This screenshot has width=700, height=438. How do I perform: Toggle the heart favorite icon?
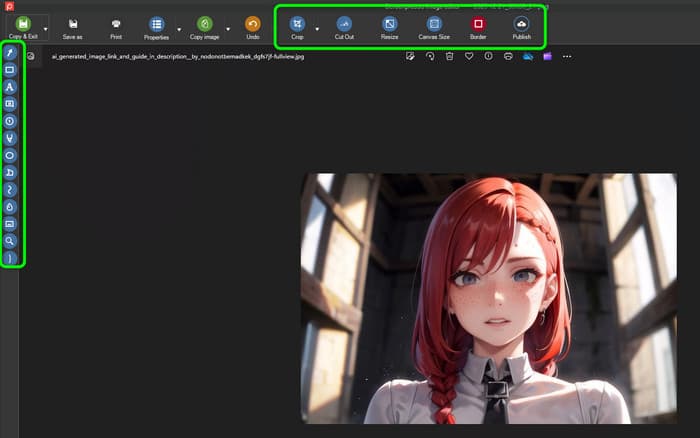(469, 56)
